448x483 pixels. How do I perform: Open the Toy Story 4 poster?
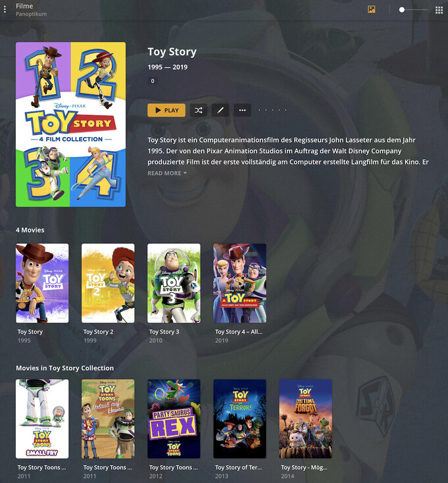click(x=240, y=283)
